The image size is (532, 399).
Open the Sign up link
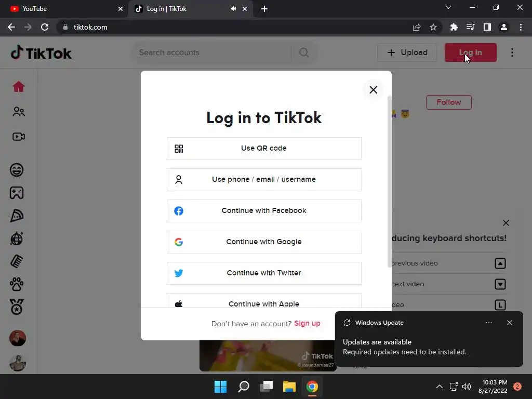pos(307,323)
